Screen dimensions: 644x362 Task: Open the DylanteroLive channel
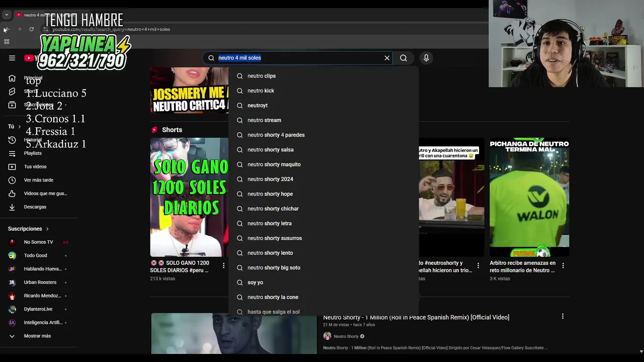pos(38,309)
